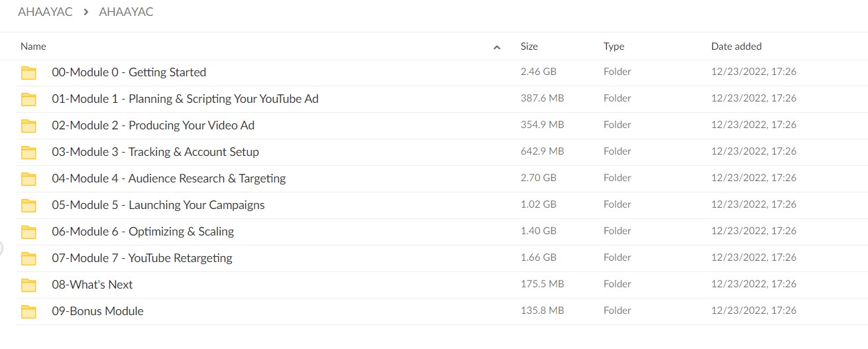The image size is (868, 349).
Task: Sort the list by Size column
Action: pos(529,46)
